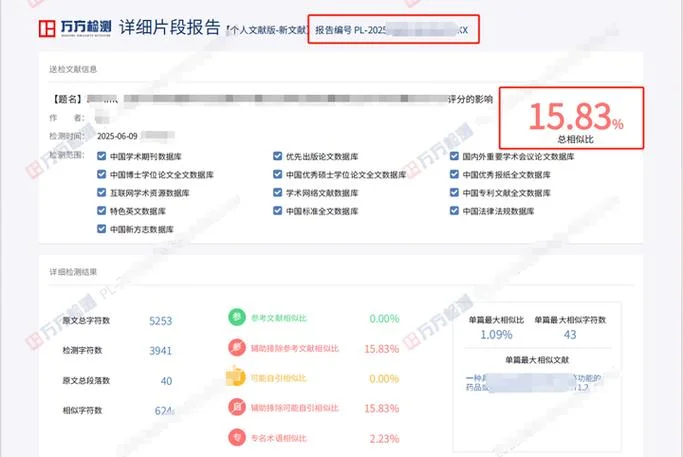Uncheck 中国法律法规数据库

click(454, 211)
